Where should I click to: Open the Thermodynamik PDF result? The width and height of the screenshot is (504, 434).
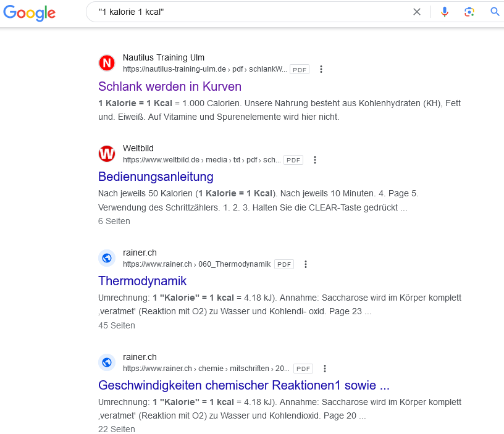(x=143, y=281)
